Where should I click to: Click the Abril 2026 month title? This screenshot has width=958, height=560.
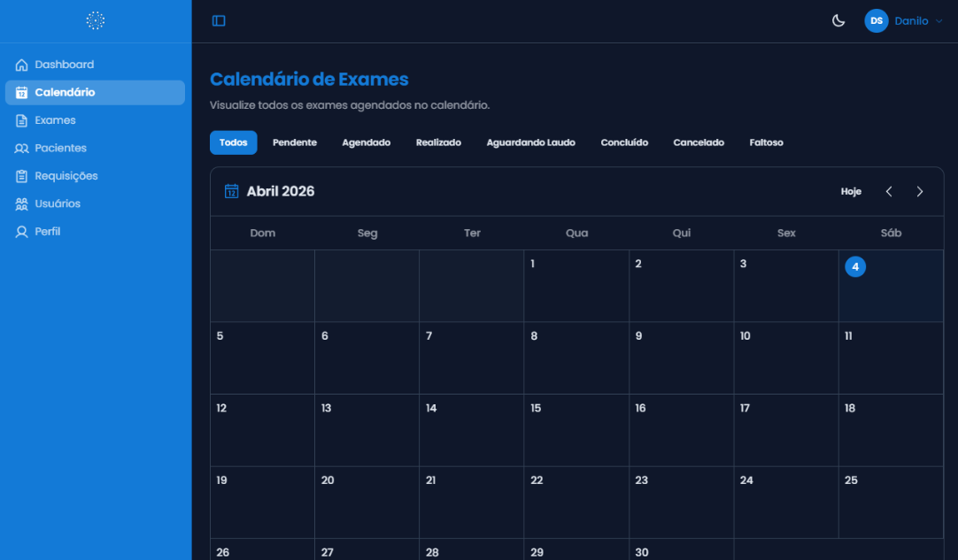[281, 191]
